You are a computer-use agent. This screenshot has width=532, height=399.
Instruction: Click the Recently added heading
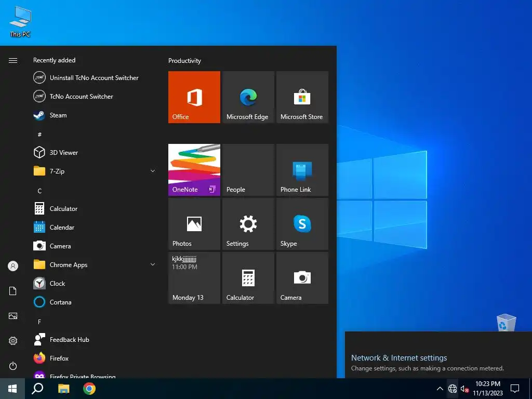(54, 60)
